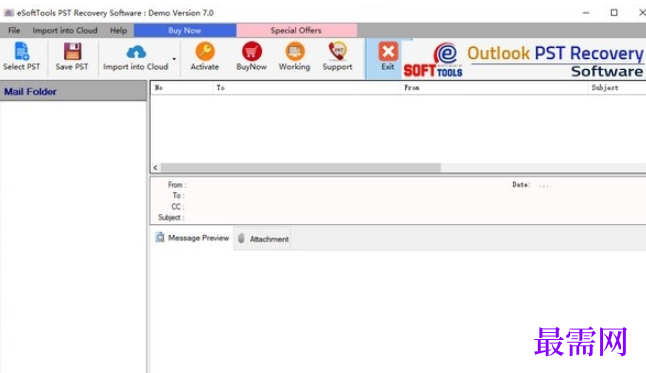
Task: Open the File menu
Action: click(x=14, y=30)
